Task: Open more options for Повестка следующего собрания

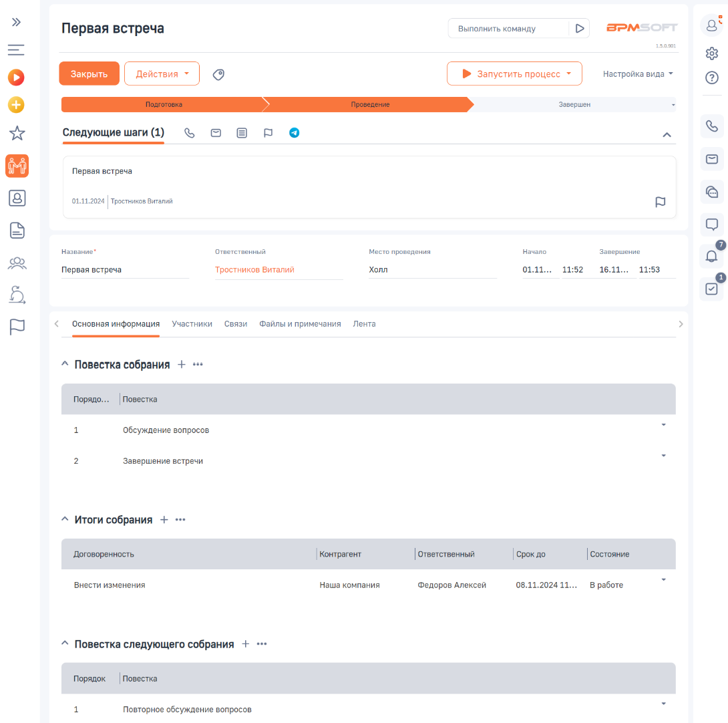Action: [x=262, y=644]
